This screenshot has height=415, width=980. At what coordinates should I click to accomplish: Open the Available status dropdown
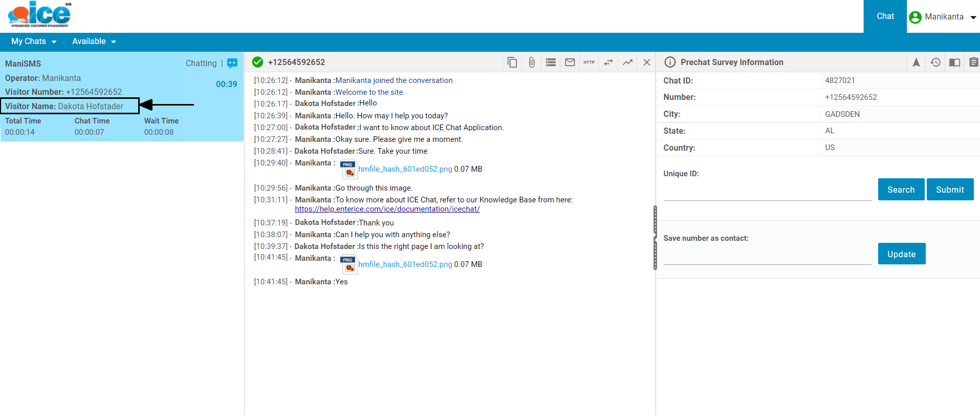(94, 42)
